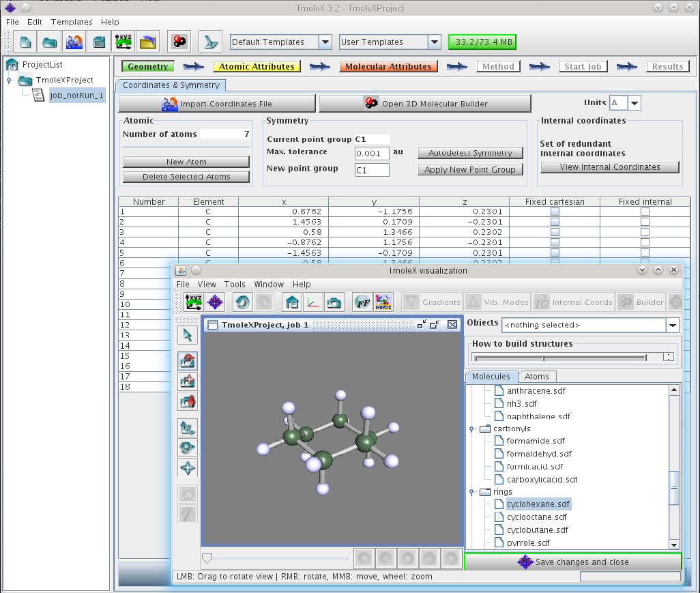Click the xyz export icon in visualization toolbar
Viewport: 700px width, 593px height.
[x=194, y=302]
